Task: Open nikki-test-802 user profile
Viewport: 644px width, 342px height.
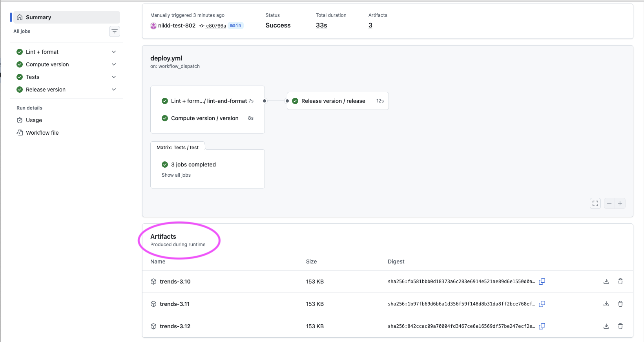Action: (177, 26)
